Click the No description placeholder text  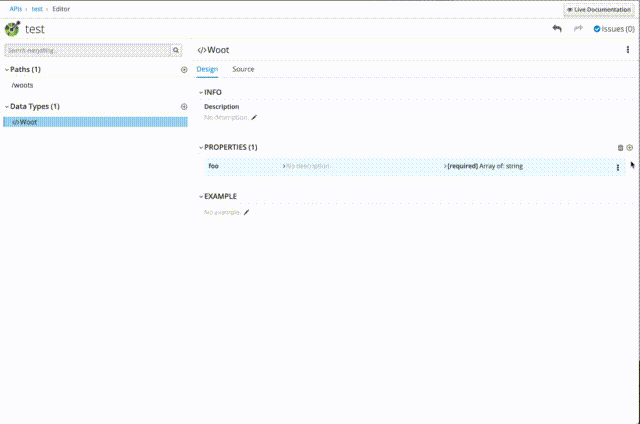pyautogui.click(x=226, y=118)
